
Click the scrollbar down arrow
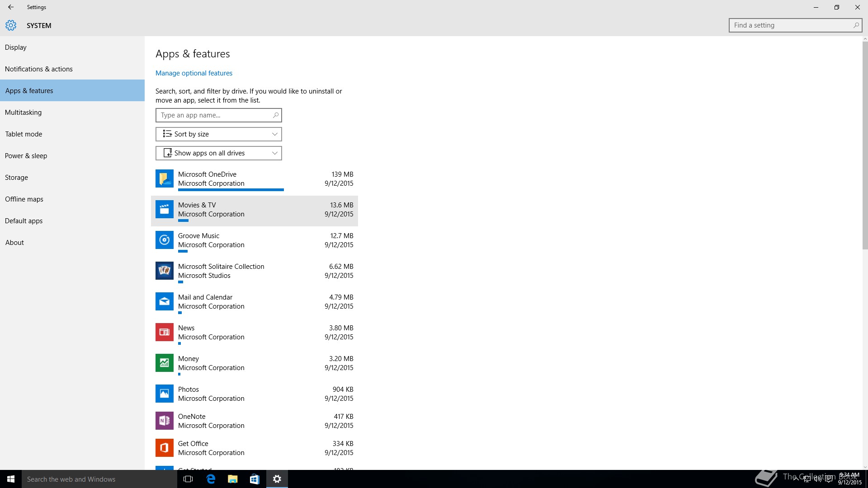click(865, 467)
